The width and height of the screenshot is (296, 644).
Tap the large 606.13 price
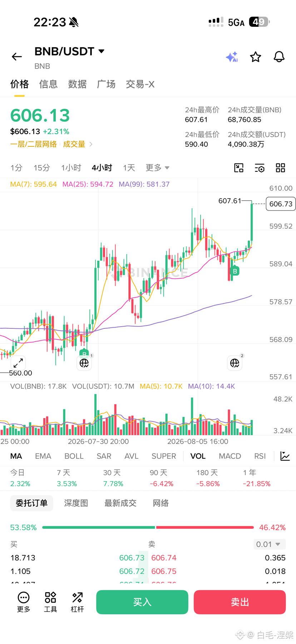pyautogui.click(x=40, y=116)
